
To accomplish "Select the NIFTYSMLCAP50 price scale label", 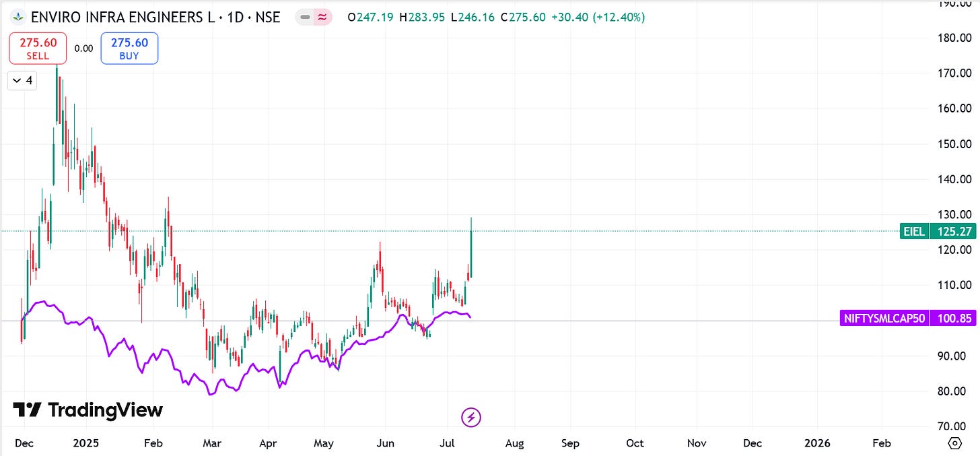I will pos(884,319).
